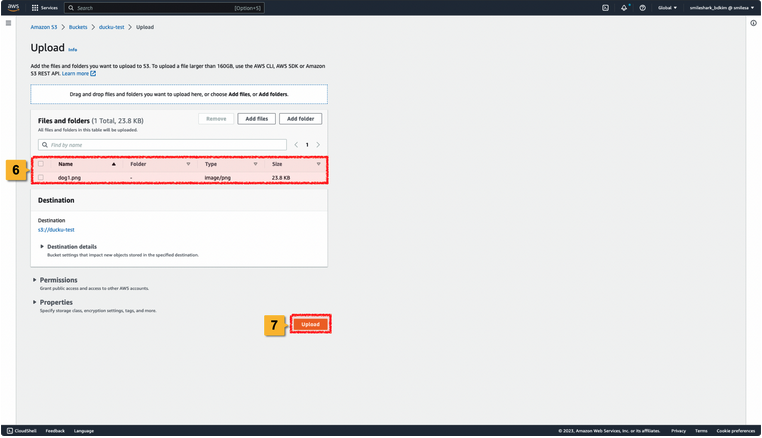The height and width of the screenshot is (438, 762).
Task: Click the AWS logo home icon
Action: click(x=13, y=7)
